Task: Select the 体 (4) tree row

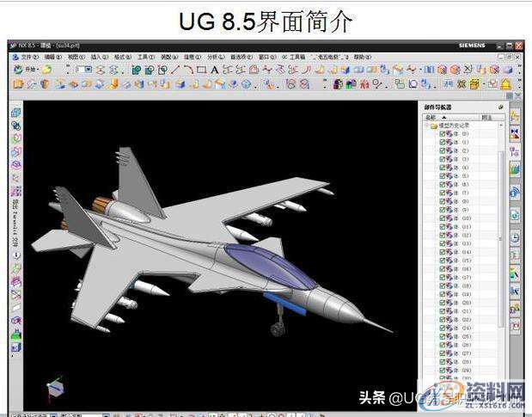Action: (x=462, y=168)
